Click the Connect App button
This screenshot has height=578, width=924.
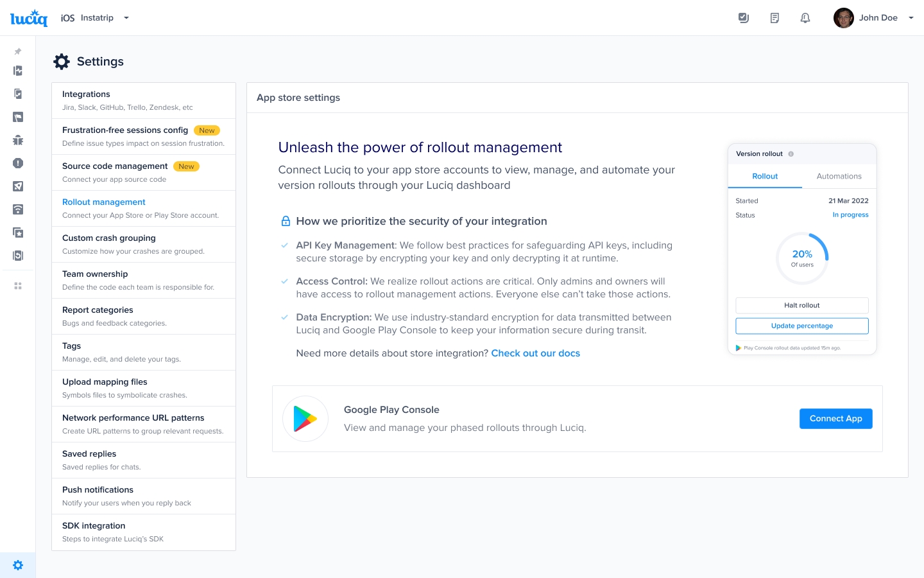(835, 419)
